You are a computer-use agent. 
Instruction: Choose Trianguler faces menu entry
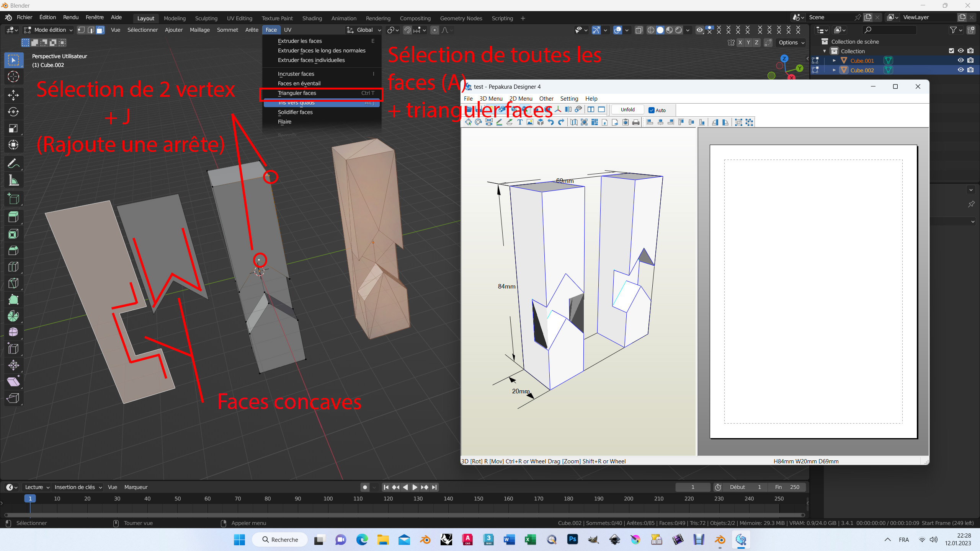coord(297,93)
